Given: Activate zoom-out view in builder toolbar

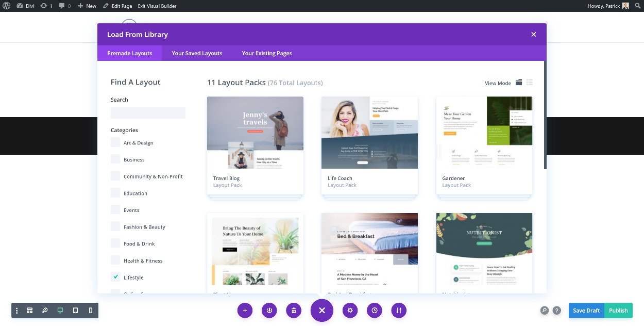Looking at the screenshot, I should [45, 311].
